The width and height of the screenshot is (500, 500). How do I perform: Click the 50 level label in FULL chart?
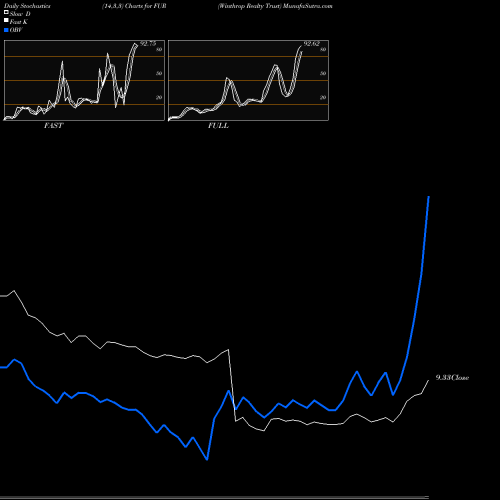pyautogui.click(x=323, y=73)
